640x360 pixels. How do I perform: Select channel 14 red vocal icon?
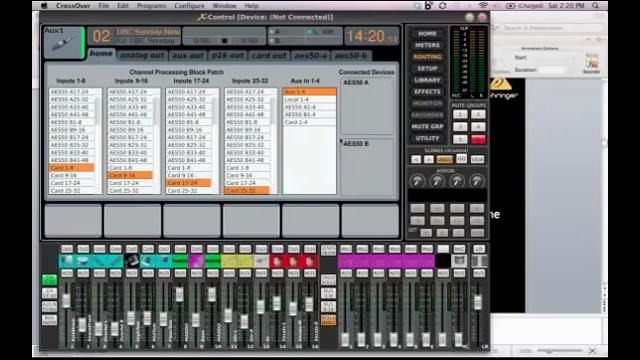(x=277, y=261)
